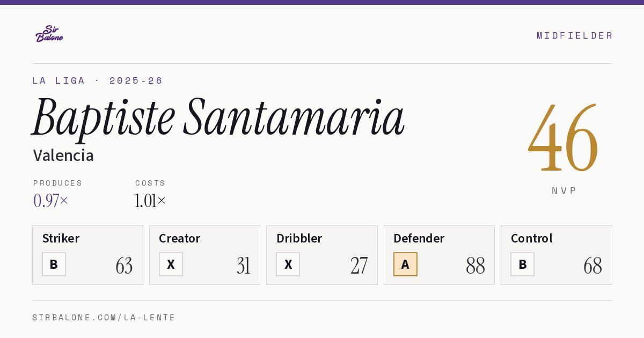Click the X grade badge in Creator card

[x=171, y=264]
